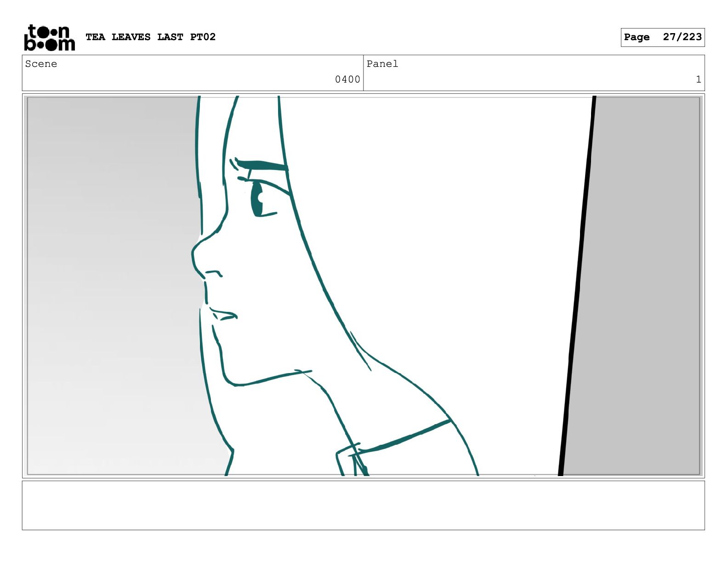Select the scene number '0400'

pos(347,80)
